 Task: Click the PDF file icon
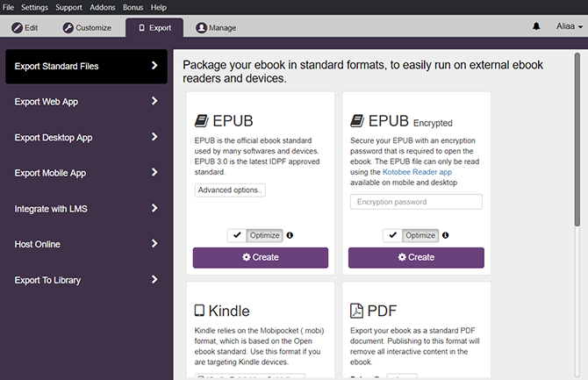[356, 311]
